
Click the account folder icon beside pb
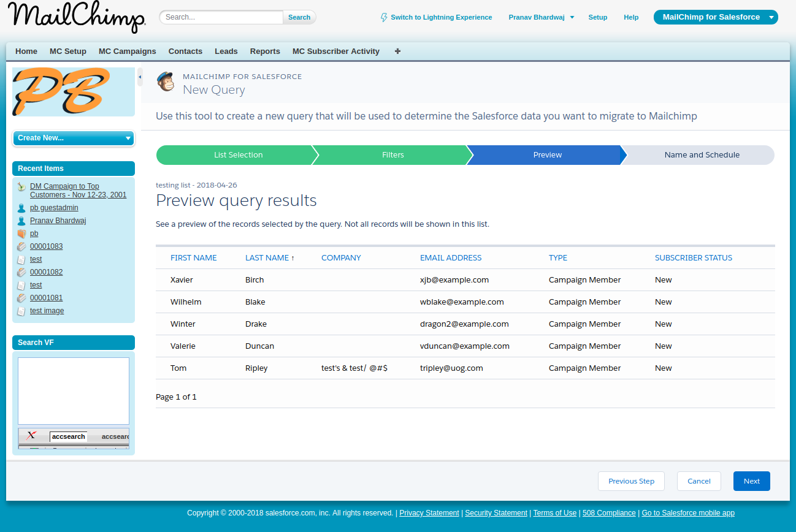click(x=21, y=234)
